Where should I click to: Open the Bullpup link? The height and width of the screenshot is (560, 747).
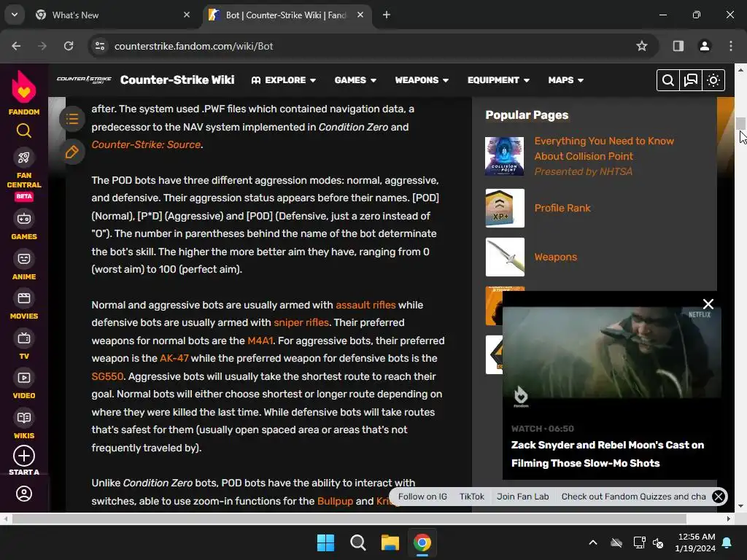click(335, 501)
